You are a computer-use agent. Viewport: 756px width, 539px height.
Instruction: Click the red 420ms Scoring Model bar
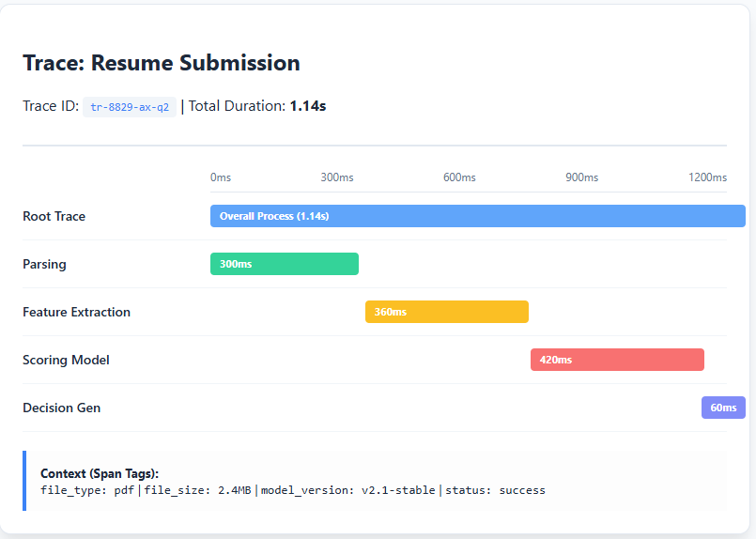617,360
